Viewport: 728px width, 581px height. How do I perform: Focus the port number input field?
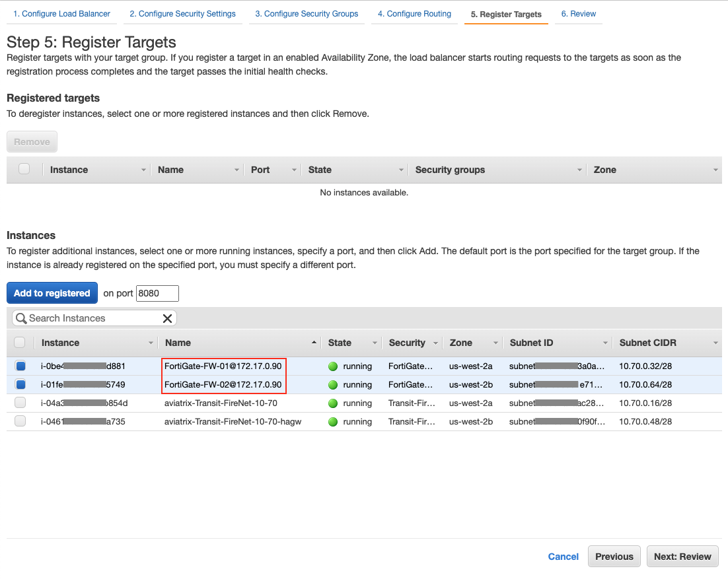(157, 293)
